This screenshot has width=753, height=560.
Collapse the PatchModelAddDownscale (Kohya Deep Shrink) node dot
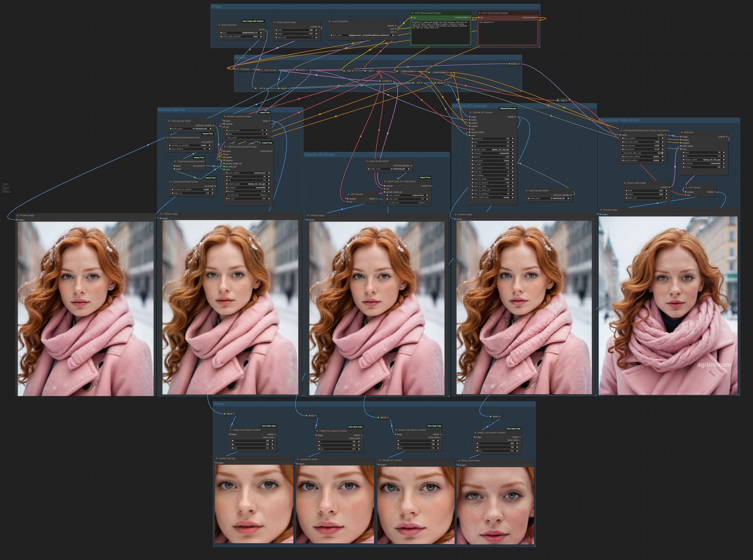tap(621, 131)
